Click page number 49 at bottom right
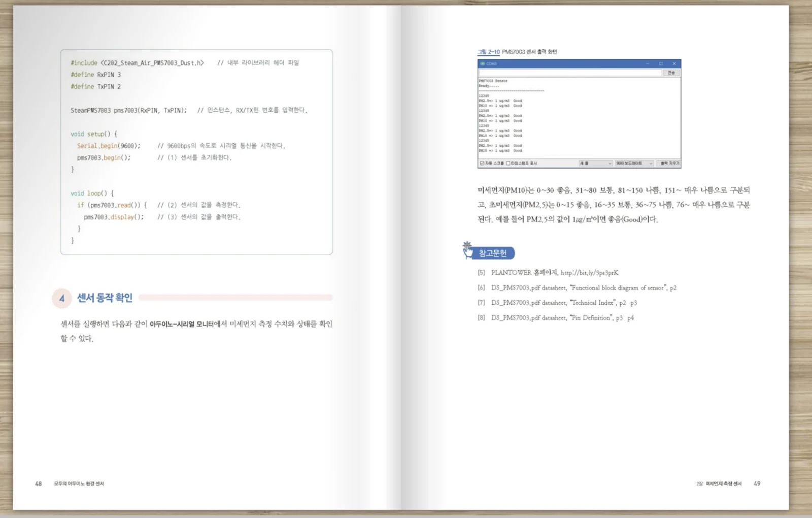Screen dimensions: 812x518 click(757, 483)
